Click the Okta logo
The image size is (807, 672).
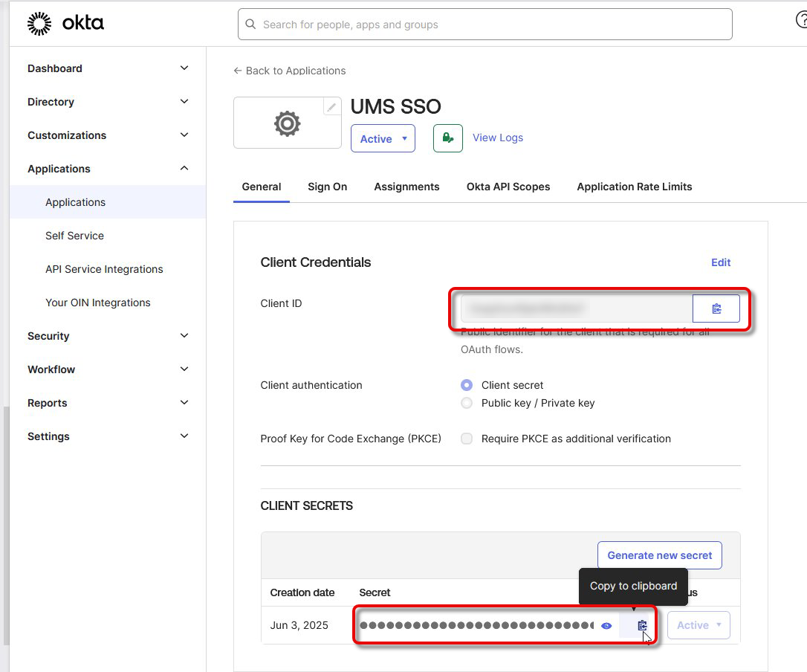(65, 24)
